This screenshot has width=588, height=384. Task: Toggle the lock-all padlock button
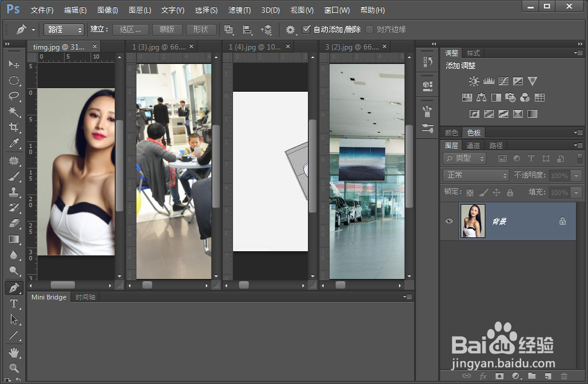pyautogui.click(x=510, y=193)
